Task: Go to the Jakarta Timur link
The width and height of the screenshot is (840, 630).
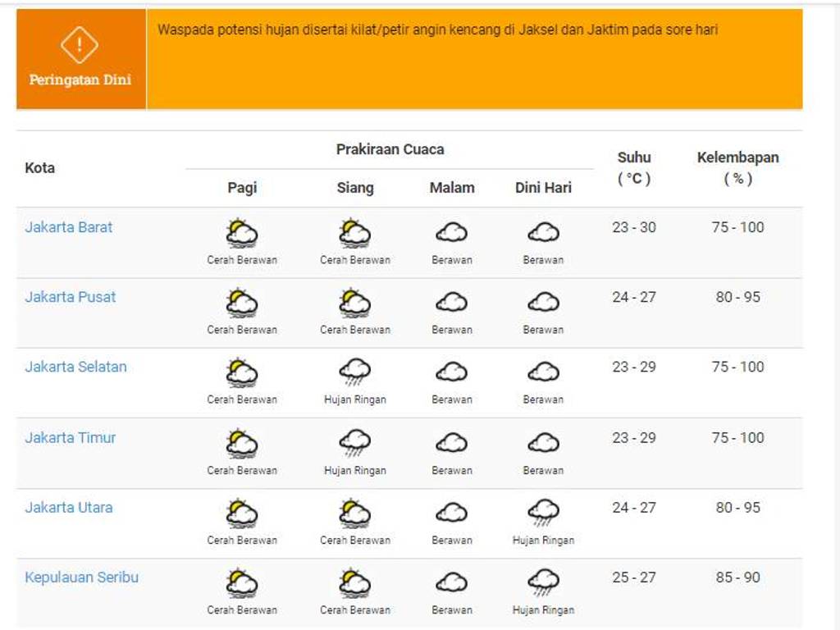Action: 71,437
